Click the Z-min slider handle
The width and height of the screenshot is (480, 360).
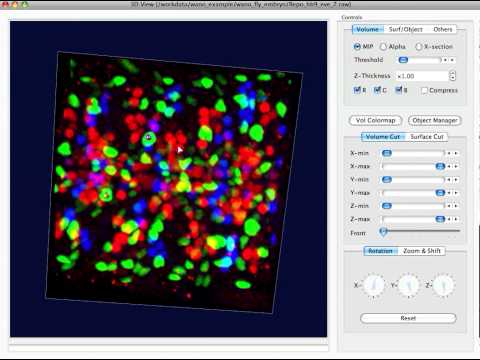[387, 206]
